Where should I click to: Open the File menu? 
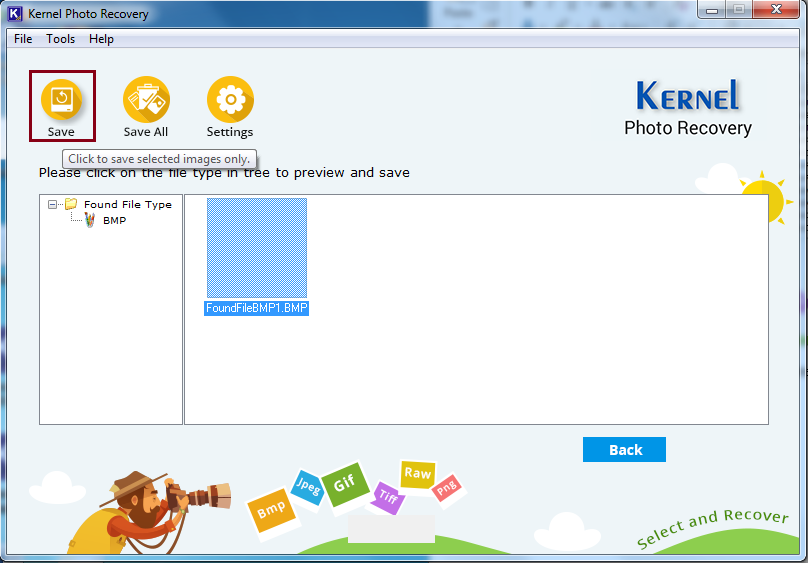coord(23,39)
